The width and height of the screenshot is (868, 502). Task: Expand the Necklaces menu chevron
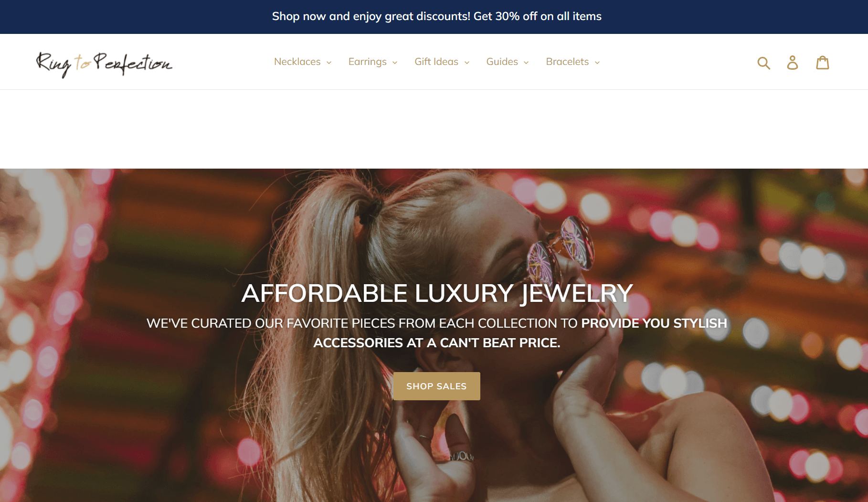coord(329,63)
